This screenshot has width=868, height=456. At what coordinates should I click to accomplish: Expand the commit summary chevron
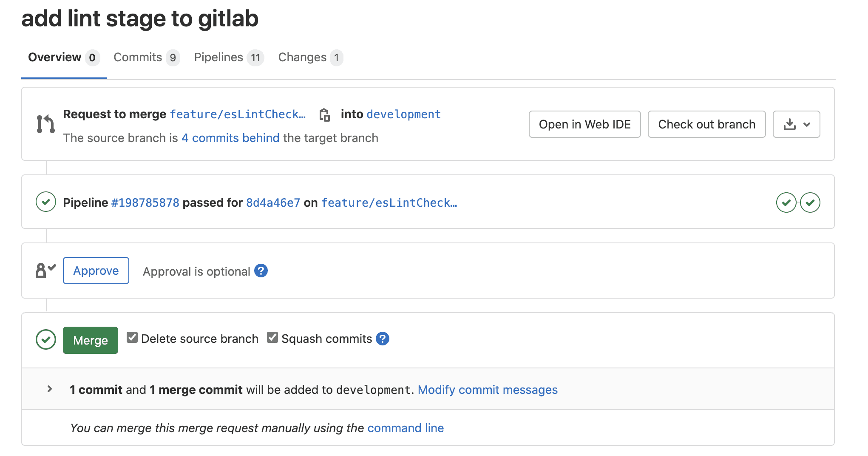pyautogui.click(x=50, y=389)
